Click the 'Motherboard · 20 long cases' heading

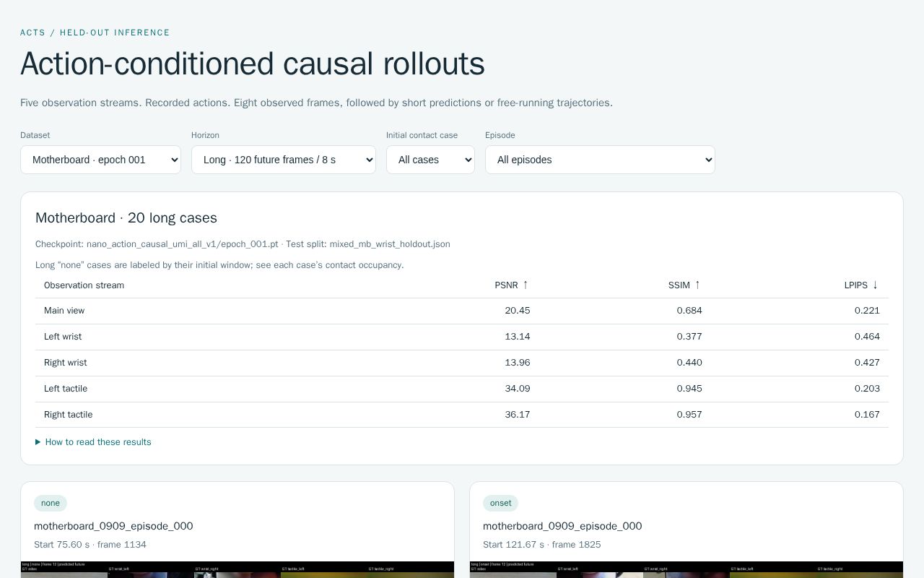coord(126,218)
